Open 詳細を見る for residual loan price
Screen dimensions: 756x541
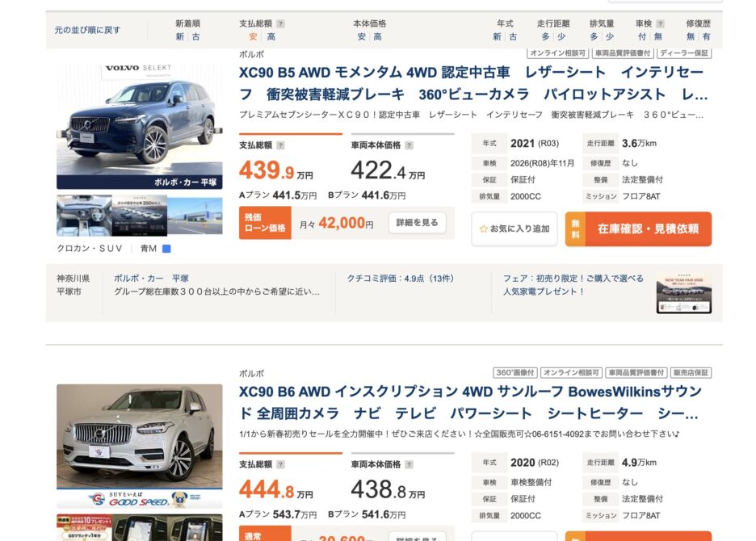(x=417, y=223)
